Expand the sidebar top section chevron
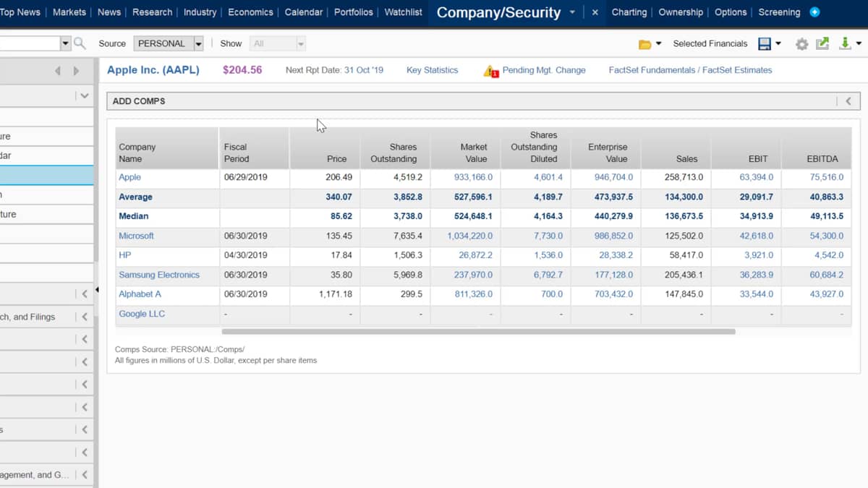This screenshot has width=868, height=488. tap(85, 95)
